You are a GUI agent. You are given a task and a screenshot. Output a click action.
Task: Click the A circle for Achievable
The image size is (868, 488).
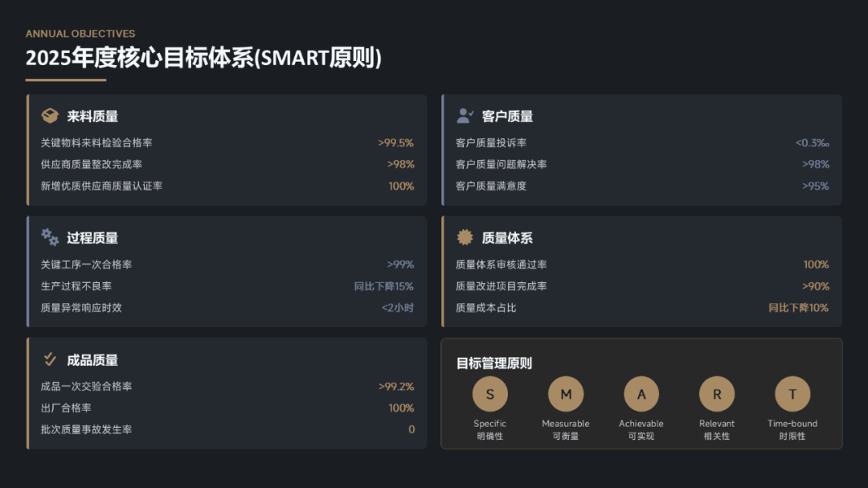click(641, 394)
